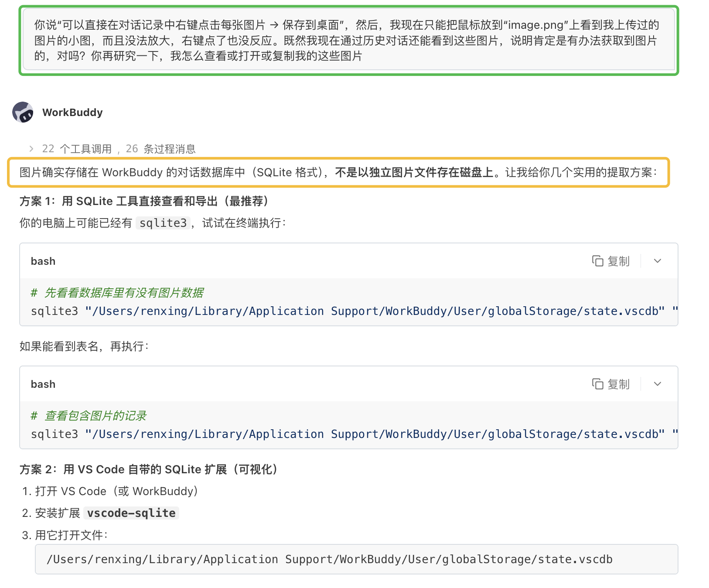Click the comment 先看看数据库里有没有图片数据

coord(117,293)
